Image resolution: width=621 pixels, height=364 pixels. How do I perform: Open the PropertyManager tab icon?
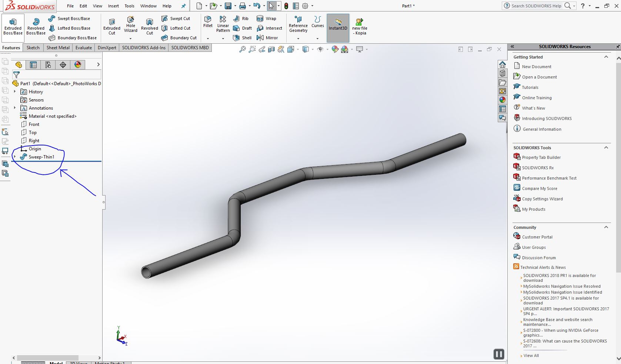(x=33, y=65)
